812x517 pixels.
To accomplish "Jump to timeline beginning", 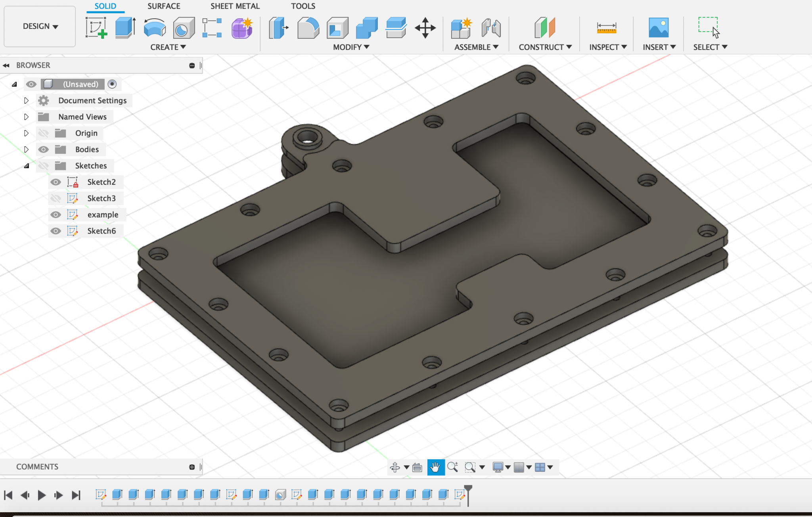I will [x=8, y=495].
